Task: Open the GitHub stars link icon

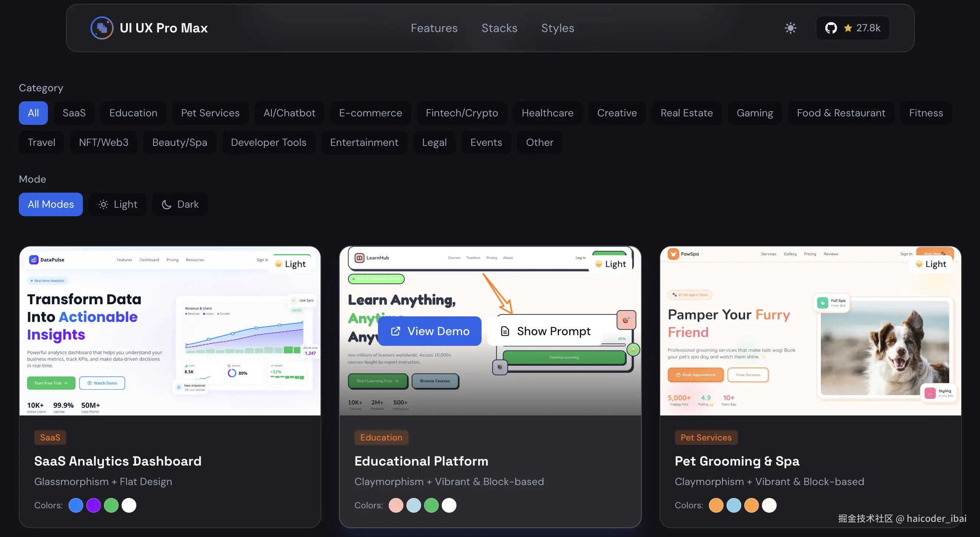Action: pos(831,28)
